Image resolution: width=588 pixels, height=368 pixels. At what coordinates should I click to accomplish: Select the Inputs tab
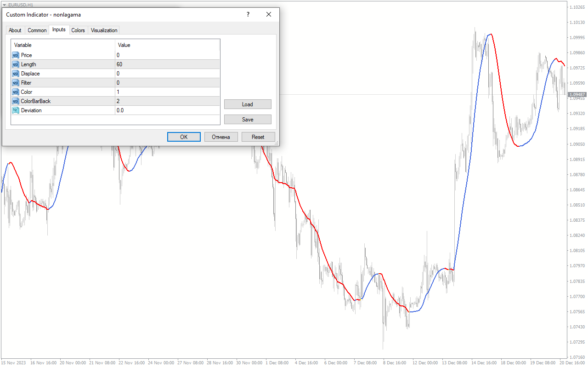coord(59,29)
